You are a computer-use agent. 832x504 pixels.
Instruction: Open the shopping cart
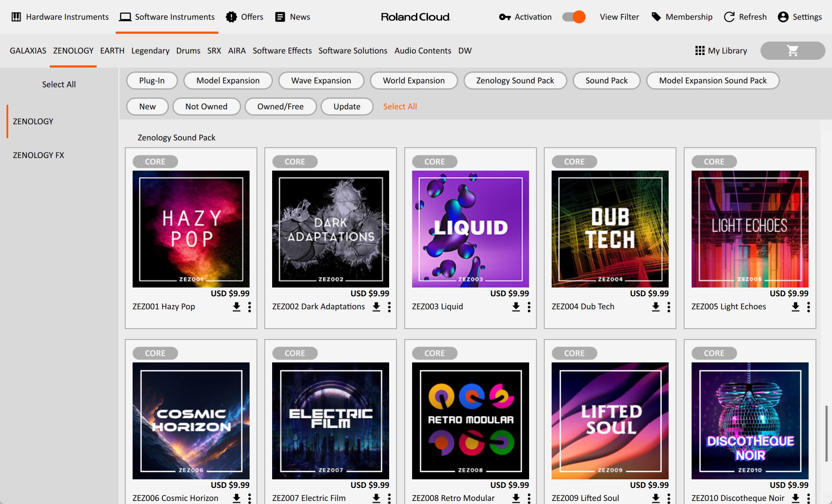(x=793, y=51)
